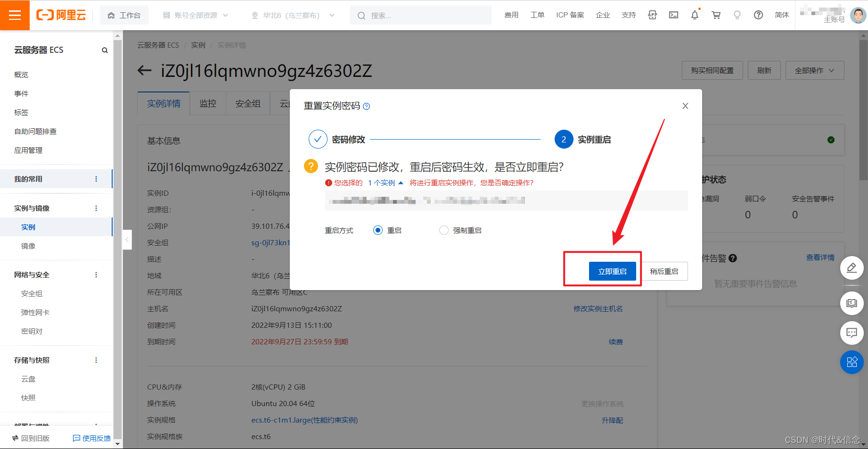Click the 查看详情 link

point(820,258)
